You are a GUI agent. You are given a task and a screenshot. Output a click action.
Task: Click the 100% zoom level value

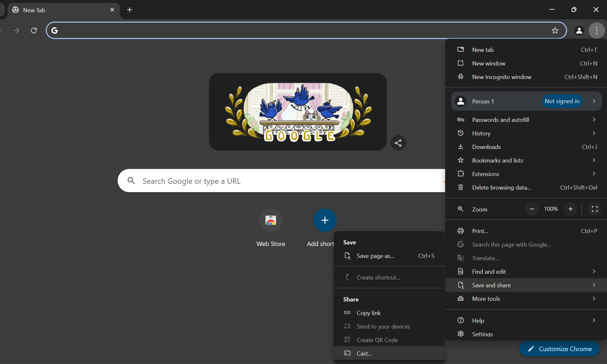pos(551,209)
